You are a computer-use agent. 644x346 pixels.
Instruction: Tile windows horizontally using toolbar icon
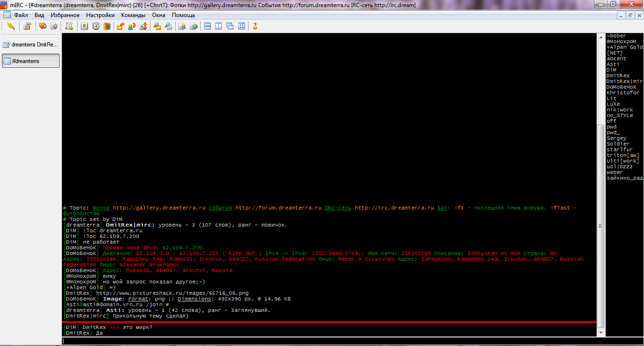[207, 26]
